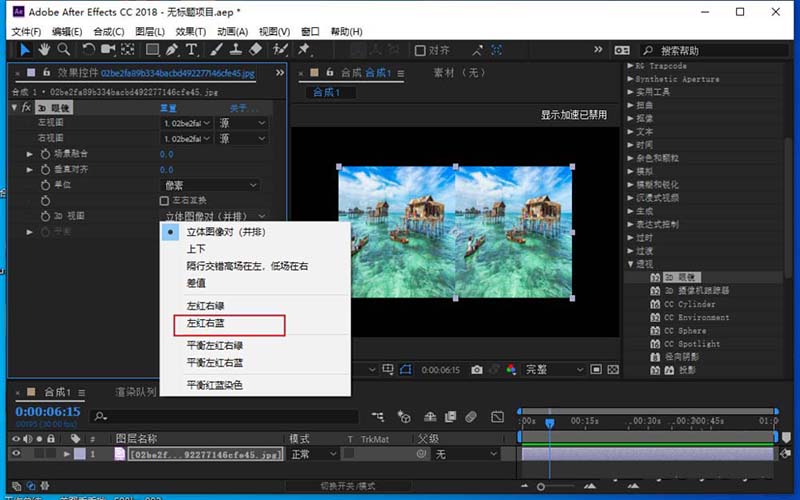Screen dimensions: 800x500
Task: Toggle stopwatch for 垂直对齐 property
Action: tap(45, 169)
